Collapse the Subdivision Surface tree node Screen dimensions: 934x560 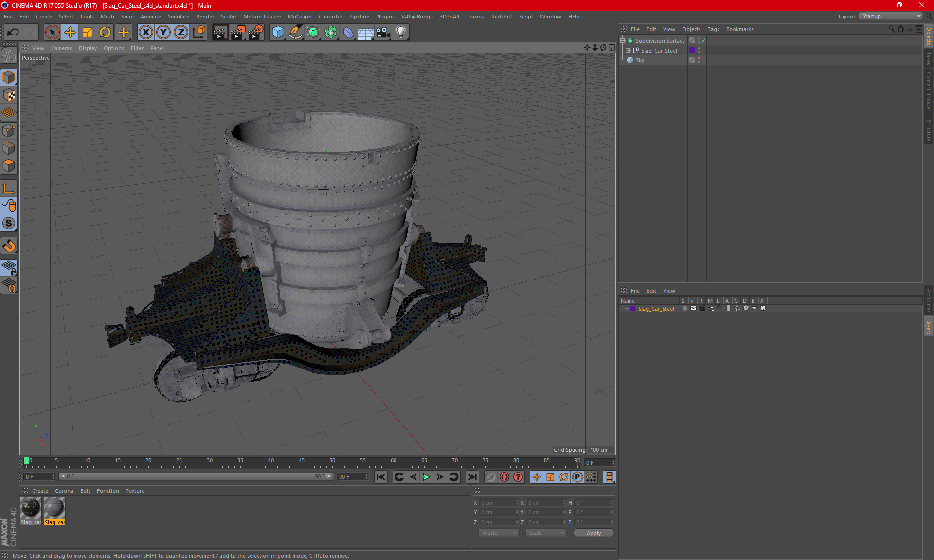[623, 41]
